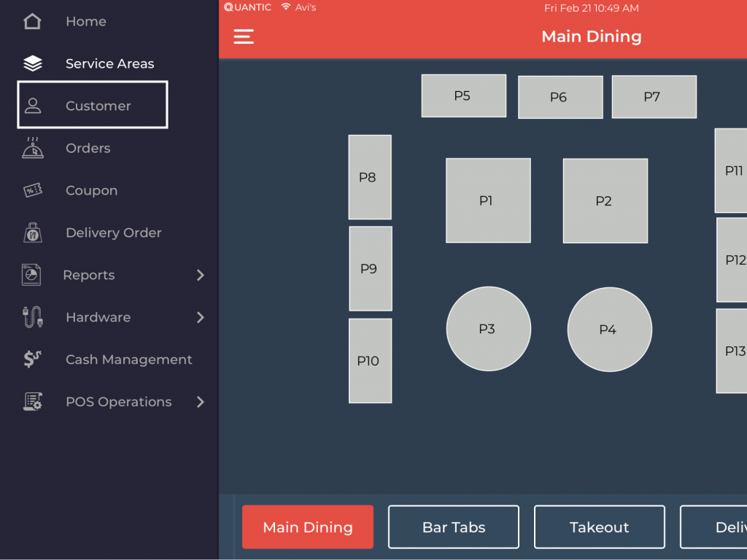Click the Delivery Order bag icon
Screen dimensions: 747x560
point(33,233)
